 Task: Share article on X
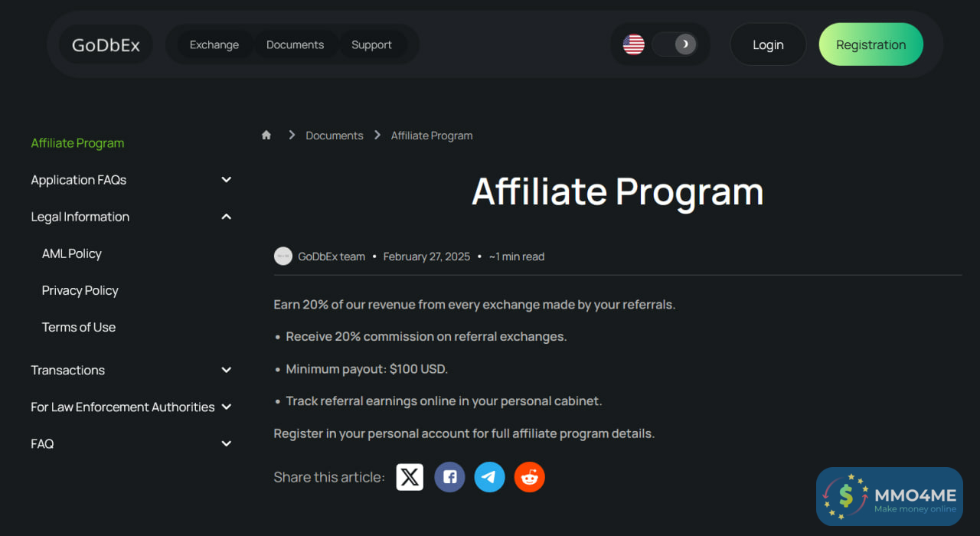click(x=410, y=477)
